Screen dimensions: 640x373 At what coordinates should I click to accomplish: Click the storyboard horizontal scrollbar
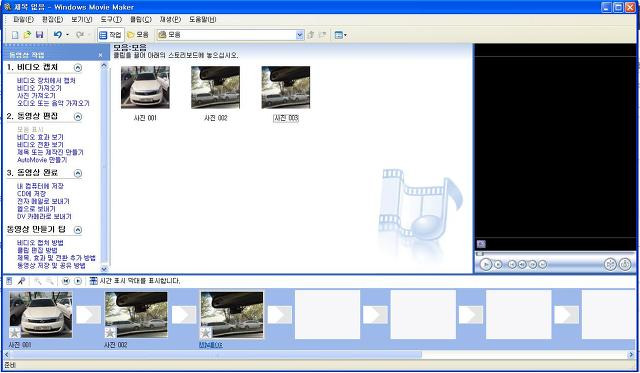320,355
